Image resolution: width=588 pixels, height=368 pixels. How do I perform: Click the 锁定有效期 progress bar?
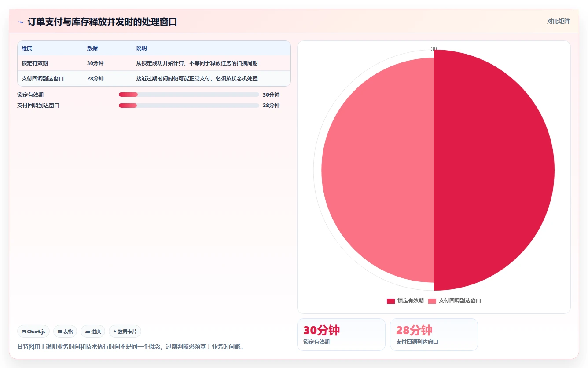tap(189, 95)
